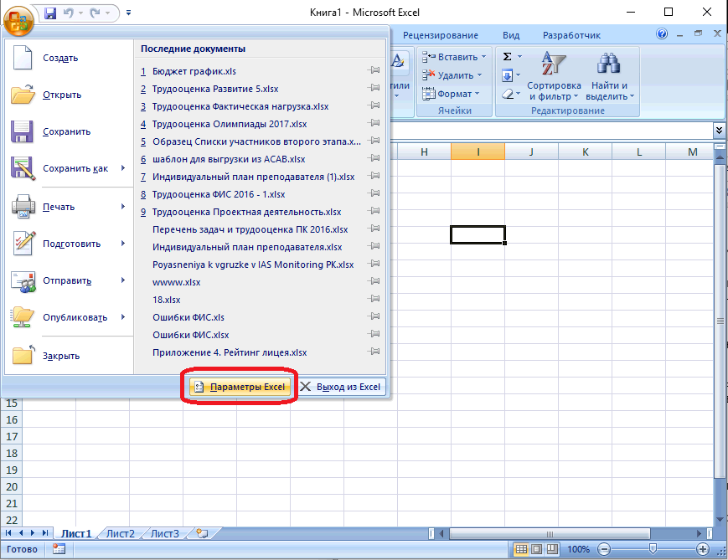Pin Бюджет график.xls to recent list
The image size is (728, 560).
(x=374, y=70)
